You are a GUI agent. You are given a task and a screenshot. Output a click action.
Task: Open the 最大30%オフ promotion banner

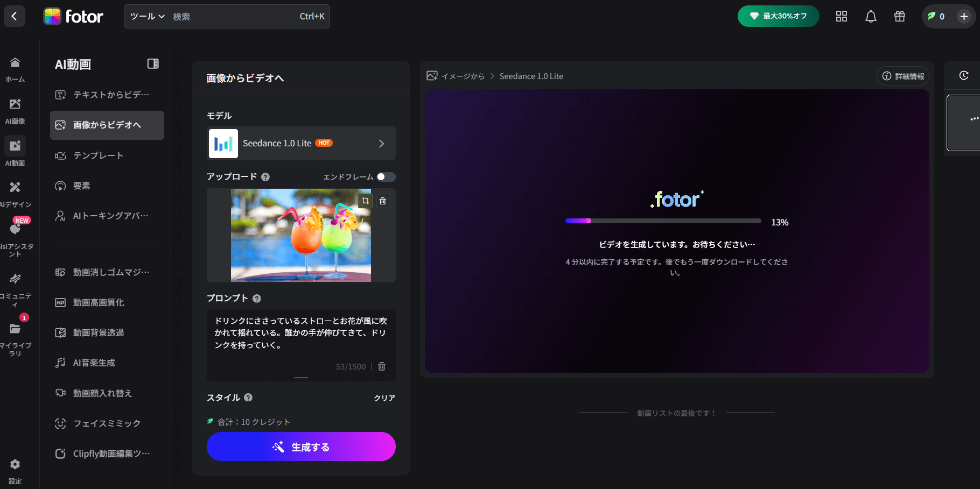(x=778, y=16)
